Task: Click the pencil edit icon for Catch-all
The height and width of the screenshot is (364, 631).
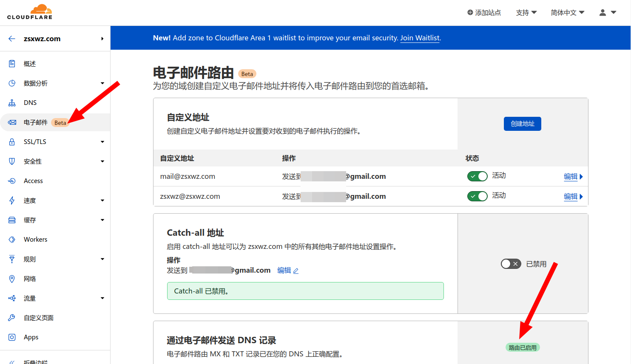Action: tap(296, 271)
